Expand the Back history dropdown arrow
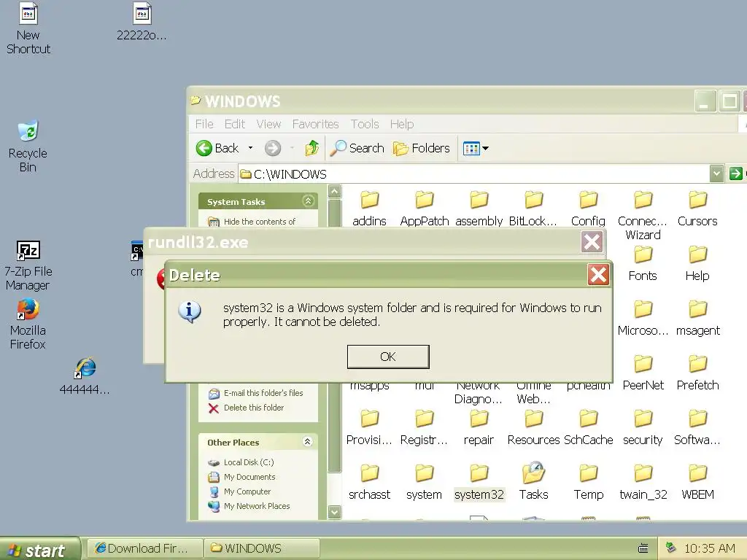This screenshot has height=560, width=747. point(250,148)
